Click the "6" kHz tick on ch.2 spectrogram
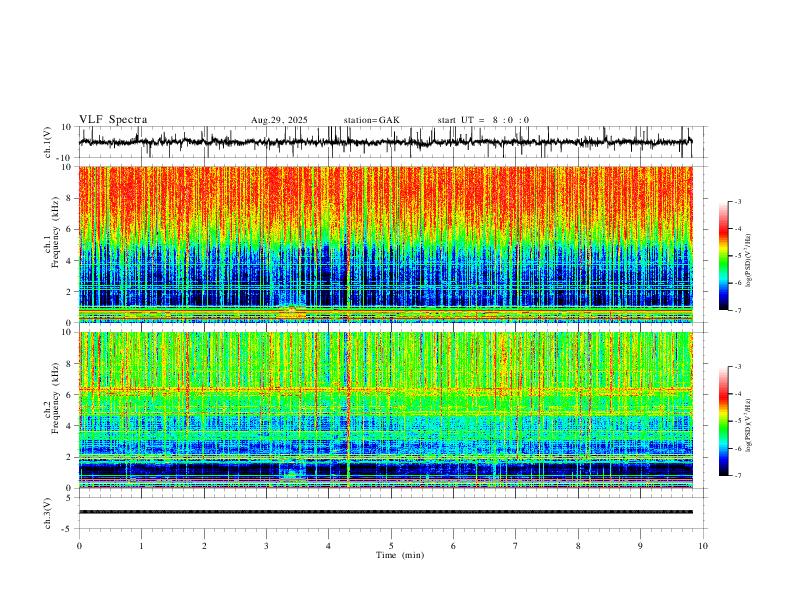The image size is (792, 612). pos(70,395)
